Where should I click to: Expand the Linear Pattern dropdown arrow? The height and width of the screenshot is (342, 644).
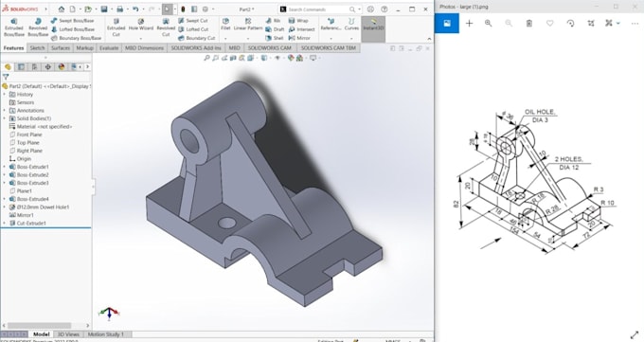click(248, 39)
